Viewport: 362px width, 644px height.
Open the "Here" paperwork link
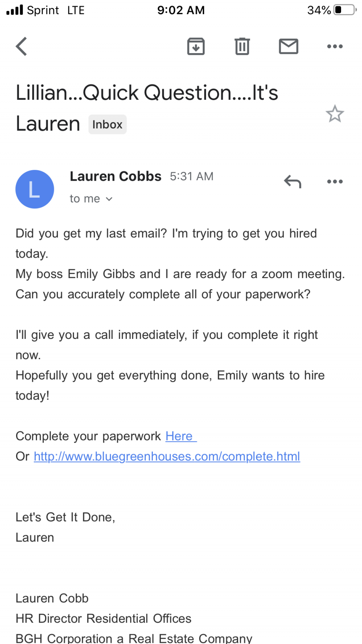tap(180, 436)
